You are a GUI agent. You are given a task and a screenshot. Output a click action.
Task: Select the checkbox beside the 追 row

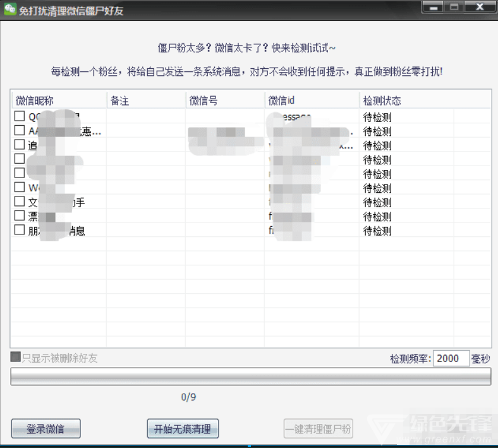[x=20, y=144]
